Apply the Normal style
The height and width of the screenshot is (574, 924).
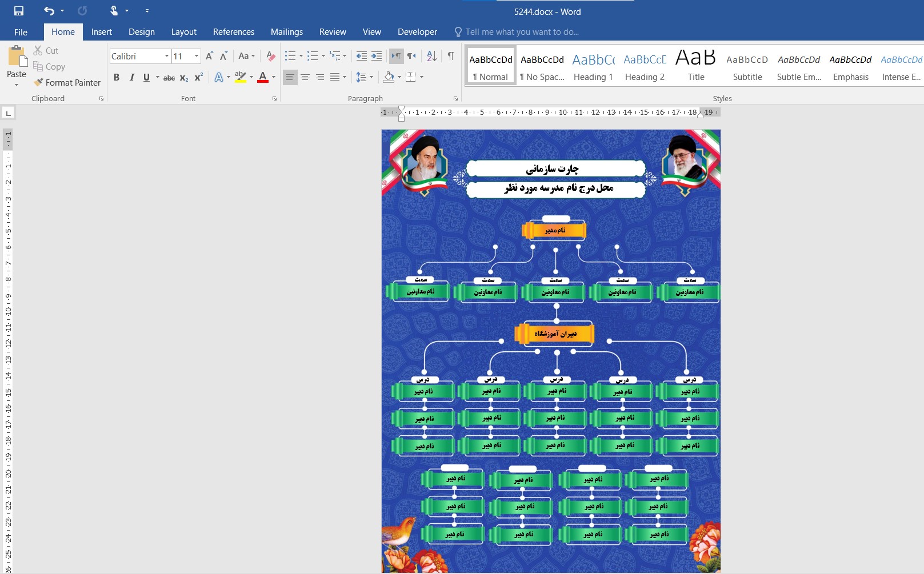click(491, 66)
